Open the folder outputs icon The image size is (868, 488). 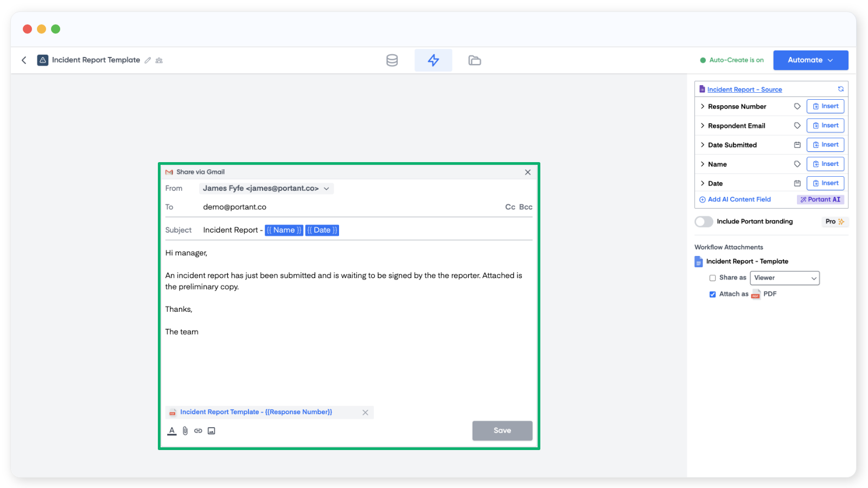(x=475, y=60)
